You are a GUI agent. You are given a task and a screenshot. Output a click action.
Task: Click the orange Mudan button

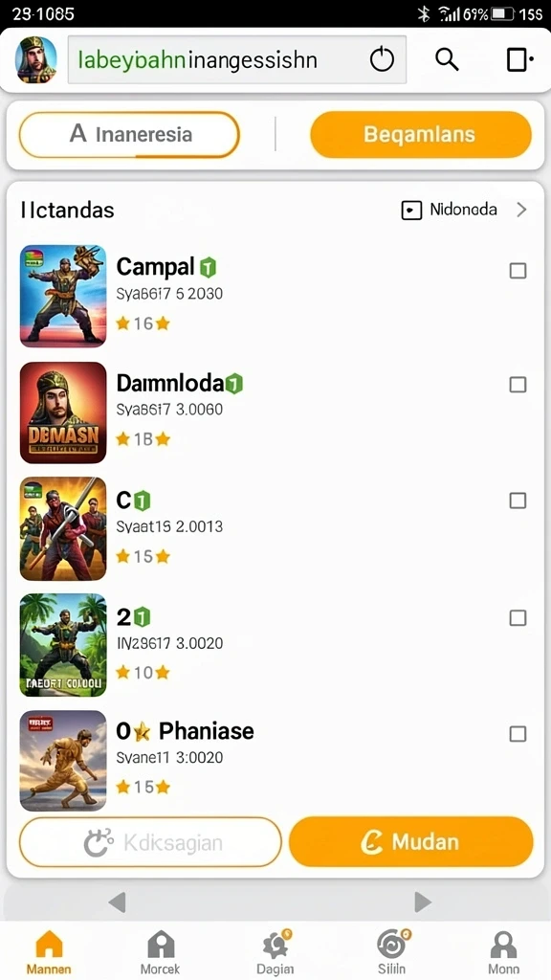tap(411, 842)
